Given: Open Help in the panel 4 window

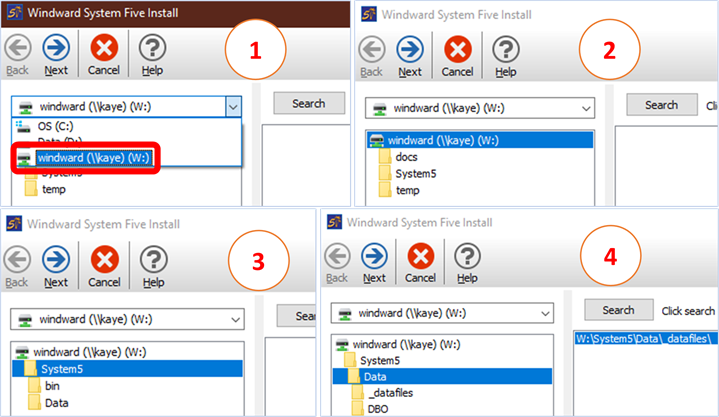Looking at the screenshot, I should pos(467,264).
